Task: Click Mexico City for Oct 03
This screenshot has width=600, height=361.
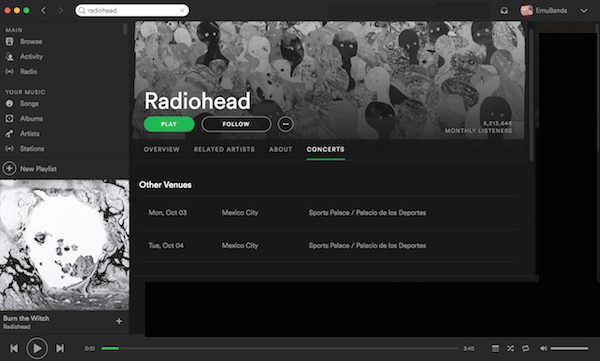Action: point(240,212)
